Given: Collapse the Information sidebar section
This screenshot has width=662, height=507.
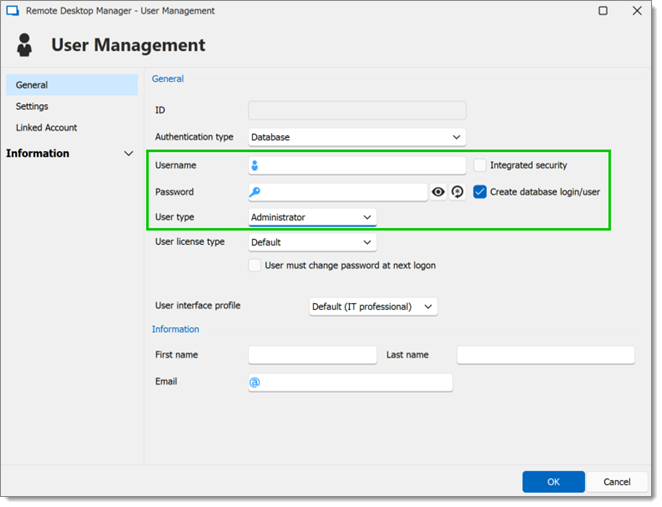Looking at the screenshot, I should pyautogui.click(x=128, y=154).
